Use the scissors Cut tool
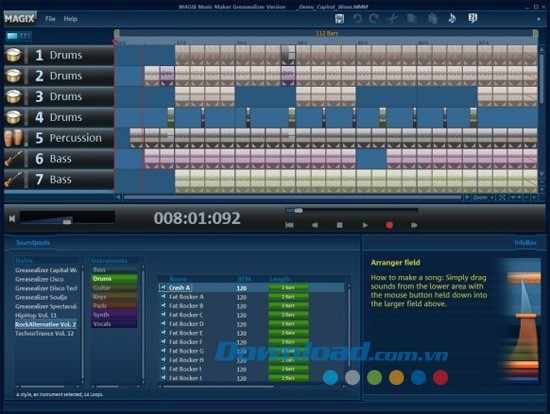550x414 pixels. pos(392,19)
